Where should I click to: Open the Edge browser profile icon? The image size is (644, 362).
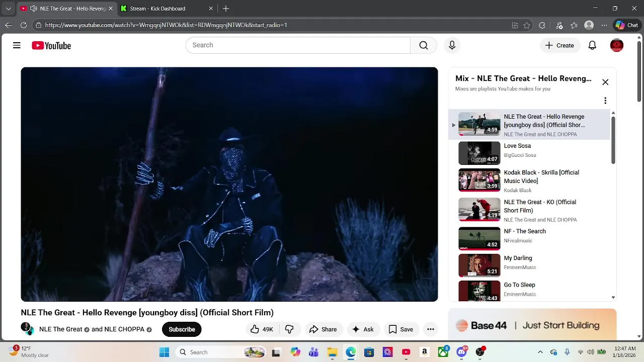(589, 25)
